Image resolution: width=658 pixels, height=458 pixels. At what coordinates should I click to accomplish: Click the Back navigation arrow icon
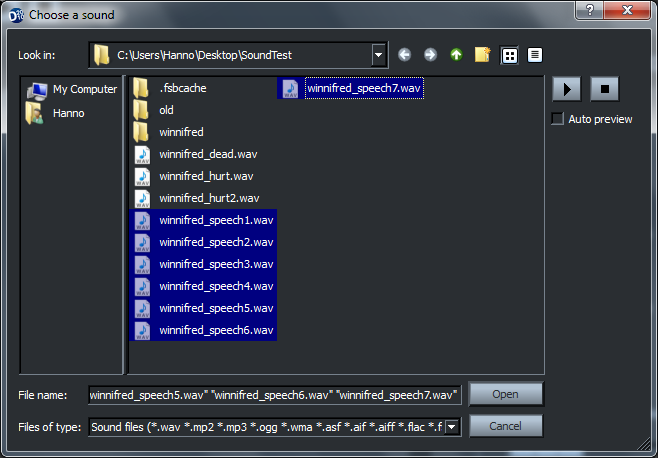(x=404, y=55)
